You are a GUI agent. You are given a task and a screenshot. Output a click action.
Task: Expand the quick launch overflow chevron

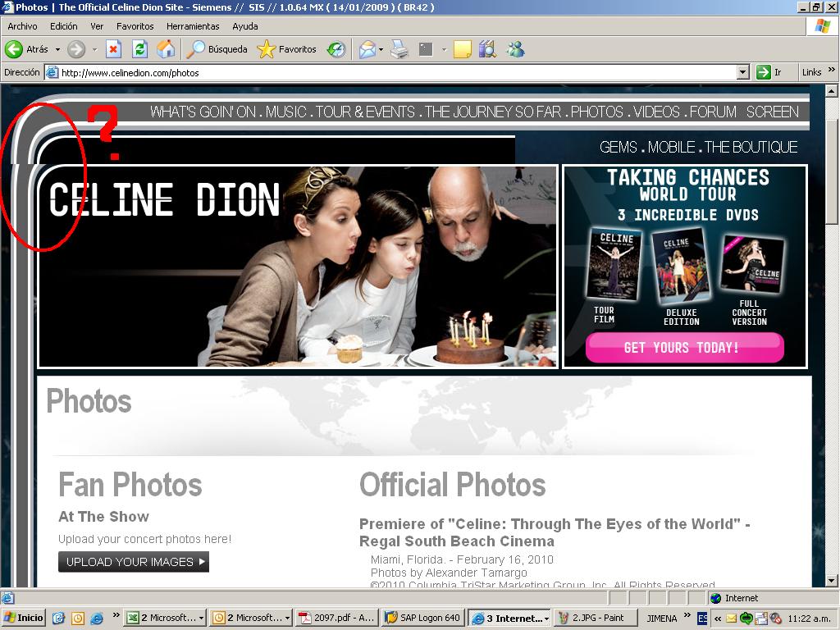click(116, 615)
